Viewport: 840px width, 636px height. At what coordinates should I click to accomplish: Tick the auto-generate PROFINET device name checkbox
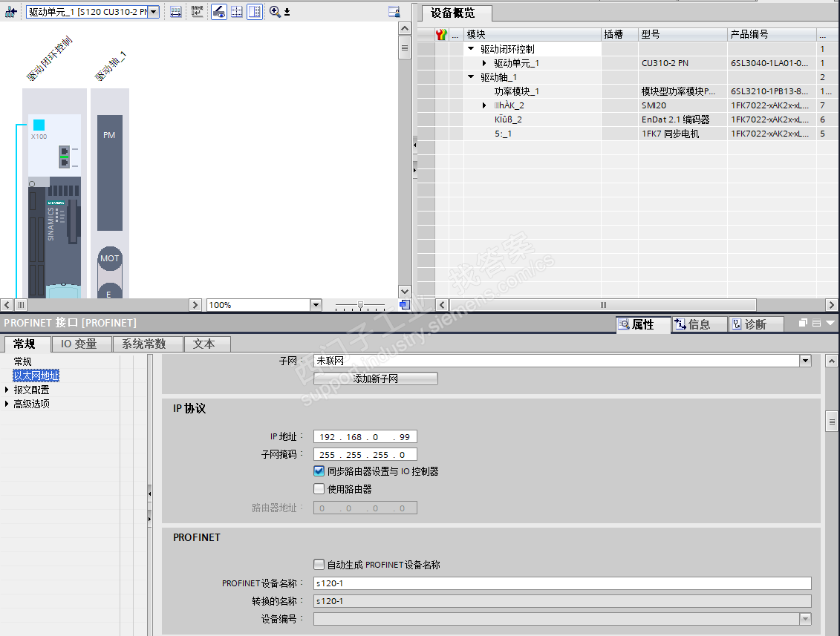tap(319, 564)
